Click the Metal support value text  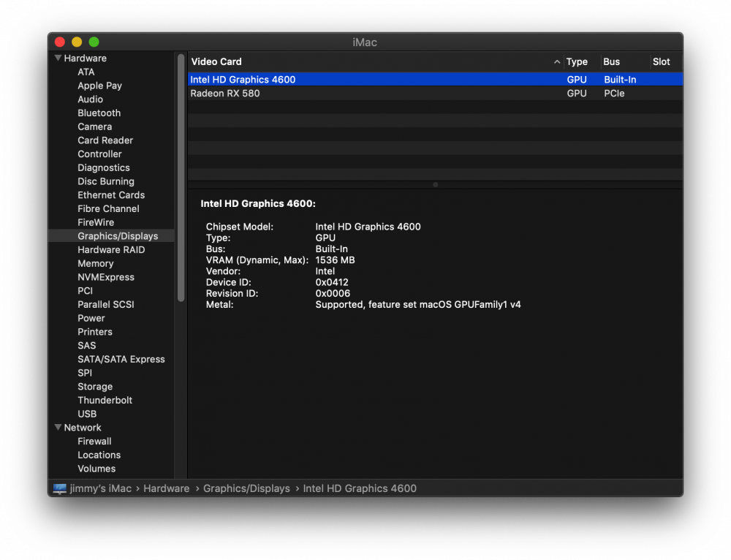[x=418, y=304]
